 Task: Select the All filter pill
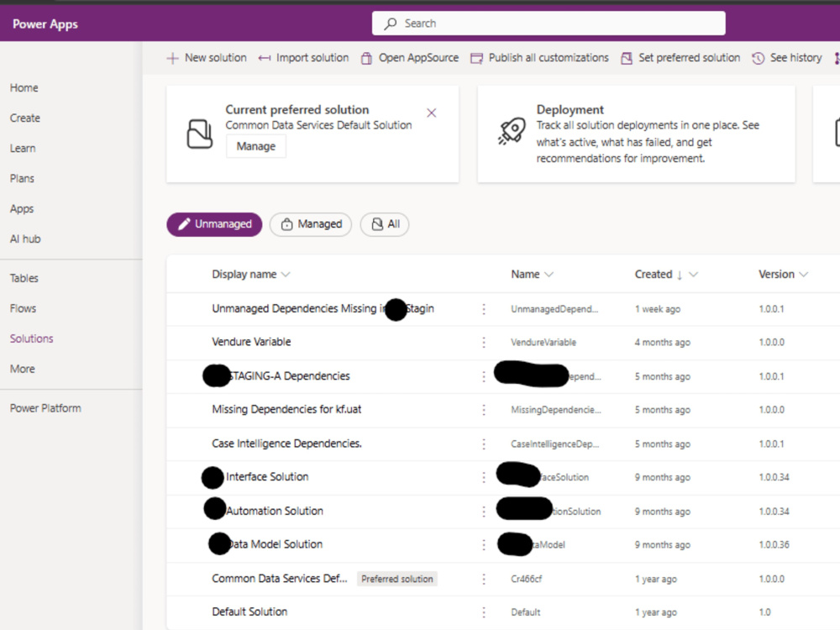[385, 224]
